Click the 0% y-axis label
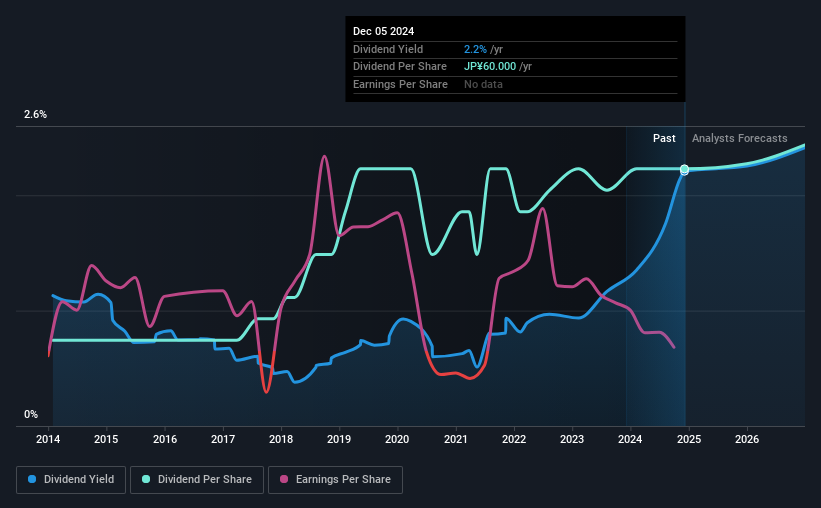821x508 pixels. point(31,414)
